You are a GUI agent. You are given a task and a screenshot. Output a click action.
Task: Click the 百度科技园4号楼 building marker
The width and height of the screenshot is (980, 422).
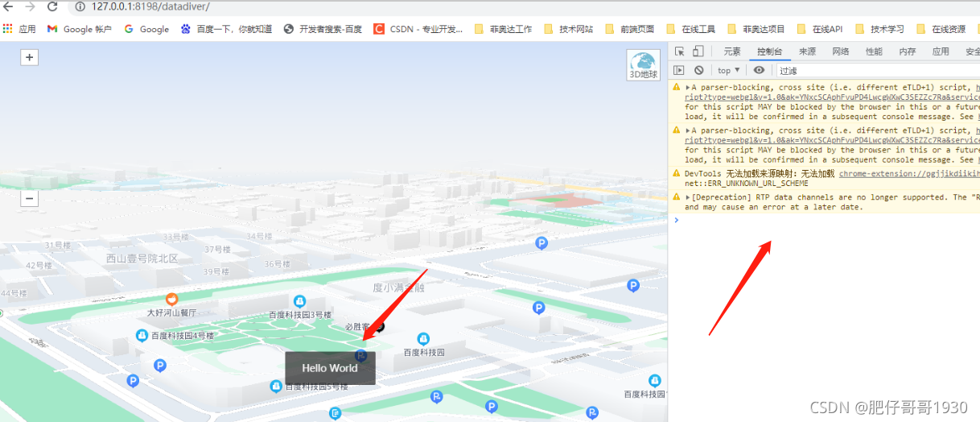pos(142,335)
